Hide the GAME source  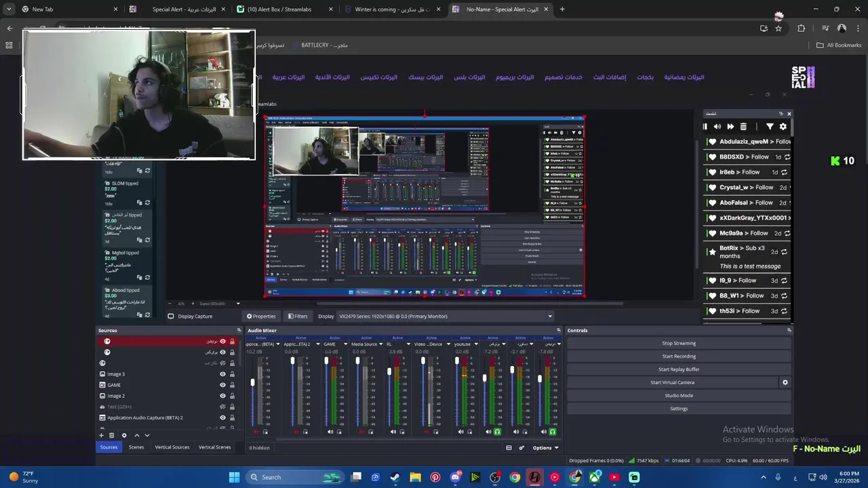pyautogui.click(x=222, y=385)
